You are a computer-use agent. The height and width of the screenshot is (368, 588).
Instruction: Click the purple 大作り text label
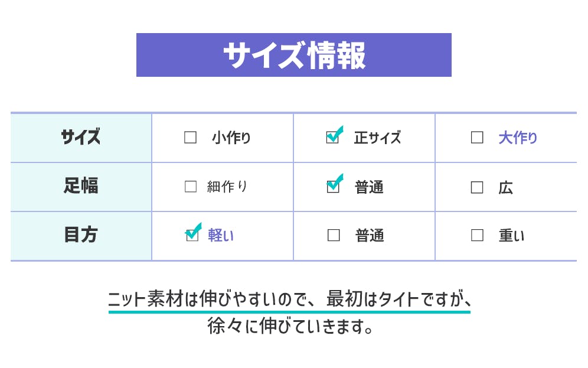click(x=518, y=138)
